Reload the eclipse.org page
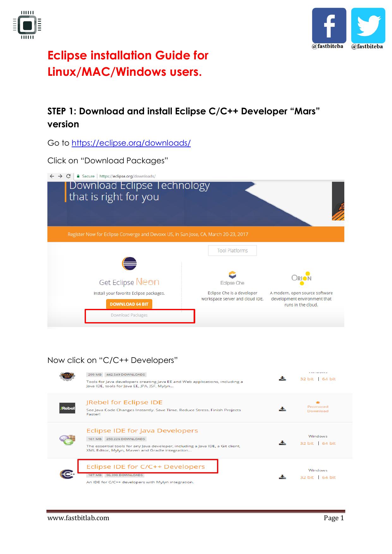The height and width of the screenshot is (554, 392). [x=68, y=176]
